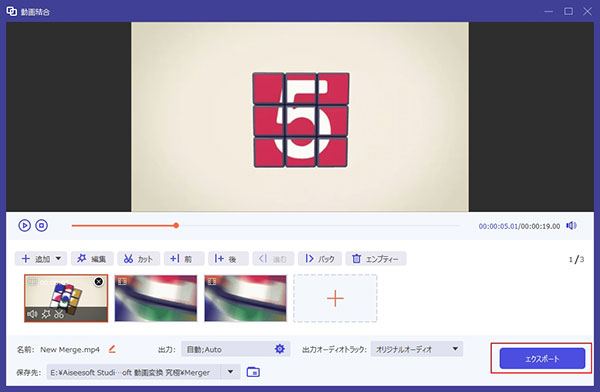Maximize the 動画結合 window

[x=569, y=11]
